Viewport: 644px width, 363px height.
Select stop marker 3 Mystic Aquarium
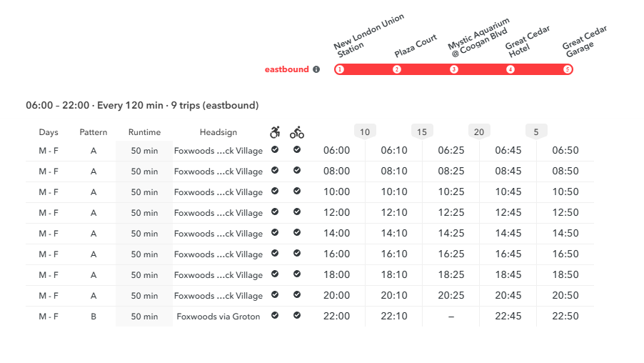pos(454,69)
